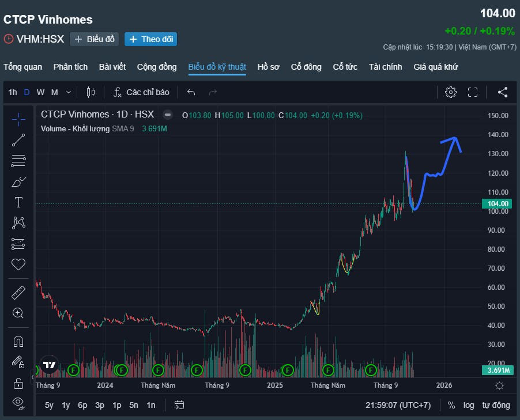Hide all drawings with eye icon
The image size is (520, 420).
[x=18, y=403]
